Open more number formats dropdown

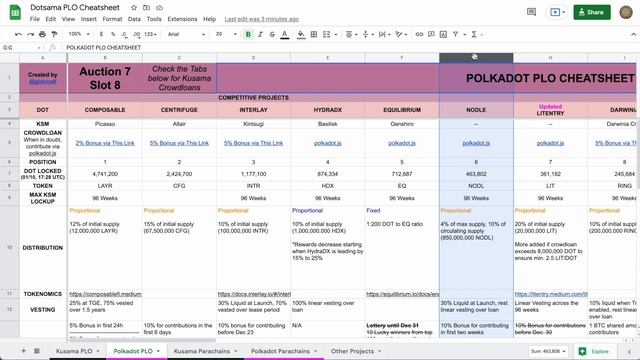pyautogui.click(x=150, y=34)
